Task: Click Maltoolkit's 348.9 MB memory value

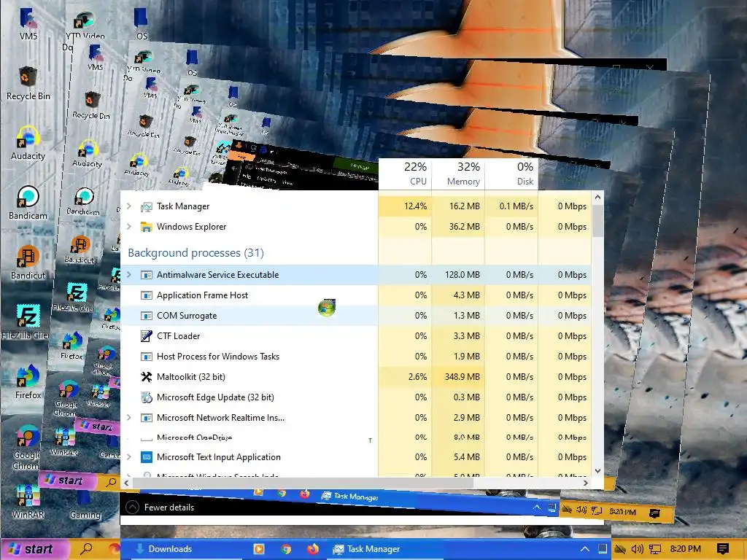Action: (x=462, y=377)
